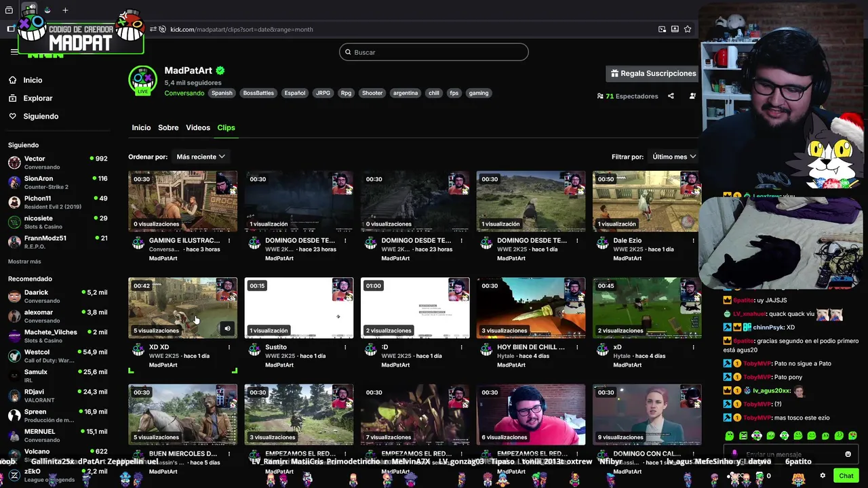This screenshot has height=488, width=868.
Task: Open alexomar recommended channel
Action: (58, 316)
